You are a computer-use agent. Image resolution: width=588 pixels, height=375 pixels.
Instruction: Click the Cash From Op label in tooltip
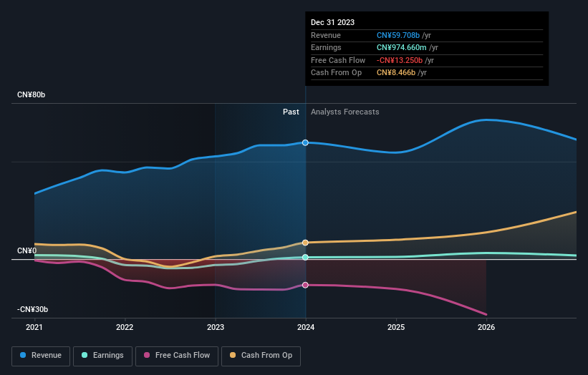click(x=337, y=73)
